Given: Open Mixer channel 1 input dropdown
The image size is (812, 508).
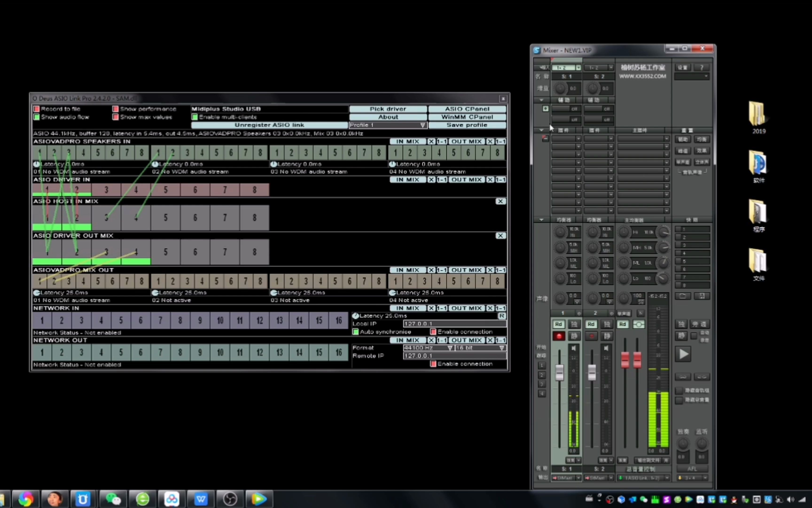Looking at the screenshot, I should click(578, 67).
